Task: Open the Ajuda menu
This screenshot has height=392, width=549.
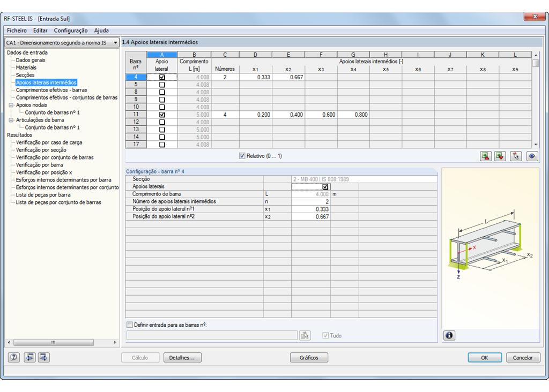Action: point(101,31)
